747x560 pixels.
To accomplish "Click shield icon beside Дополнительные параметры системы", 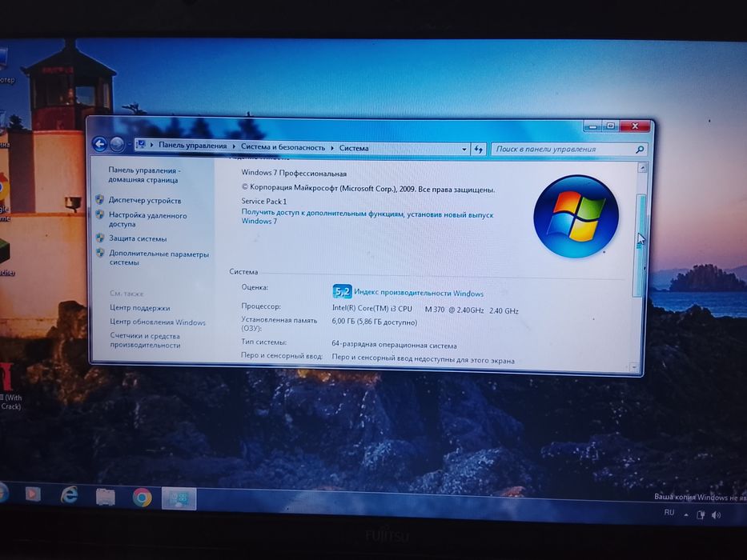I will (100, 253).
